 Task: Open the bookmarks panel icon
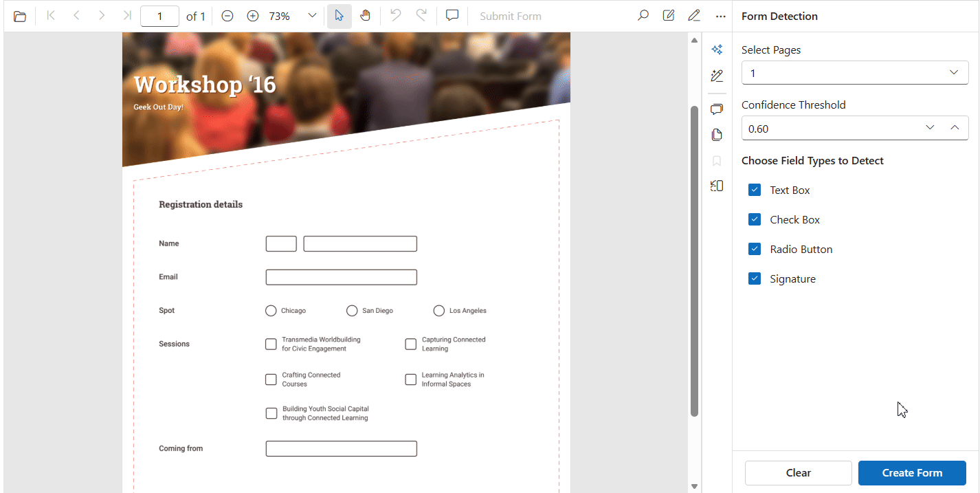click(x=717, y=161)
